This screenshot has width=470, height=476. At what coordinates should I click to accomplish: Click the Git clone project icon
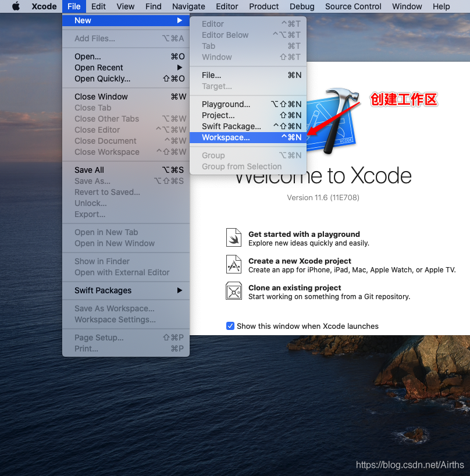pyautogui.click(x=233, y=291)
